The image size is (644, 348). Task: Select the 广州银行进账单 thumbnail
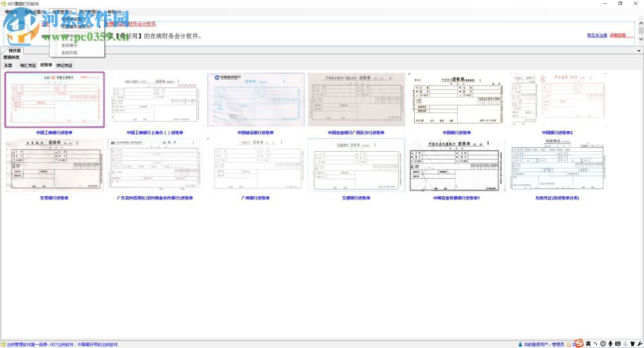coord(256,165)
